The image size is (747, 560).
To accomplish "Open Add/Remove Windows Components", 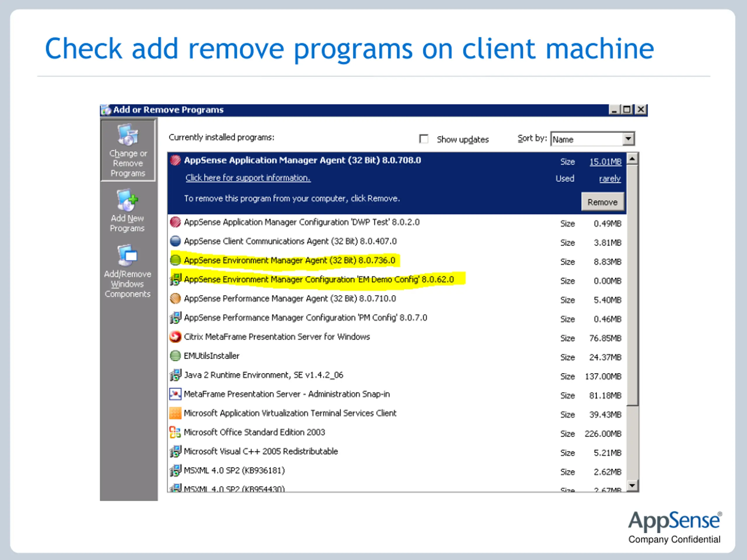I will click(x=127, y=271).
